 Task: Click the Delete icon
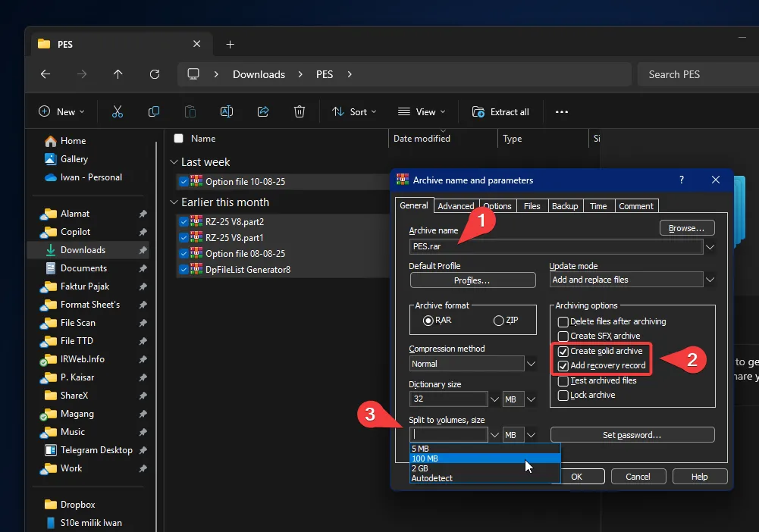tap(299, 111)
